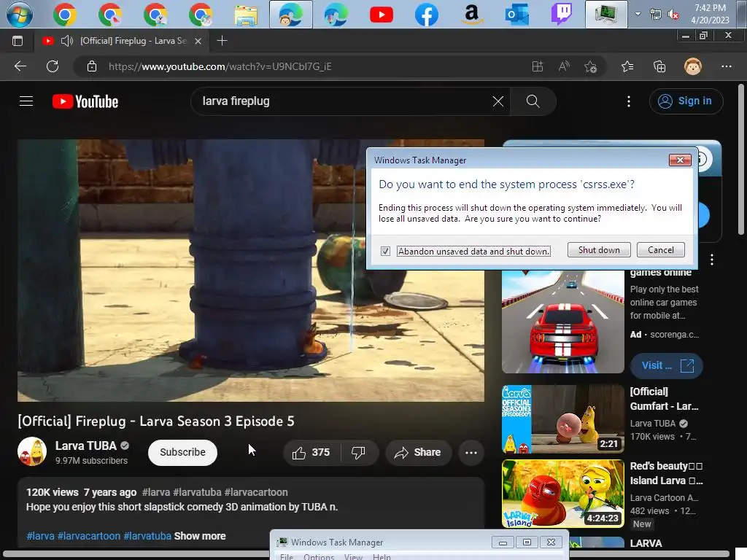The width and height of the screenshot is (747, 560).
Task: Like the video with 375 likes
Action: tap(311, 452)
